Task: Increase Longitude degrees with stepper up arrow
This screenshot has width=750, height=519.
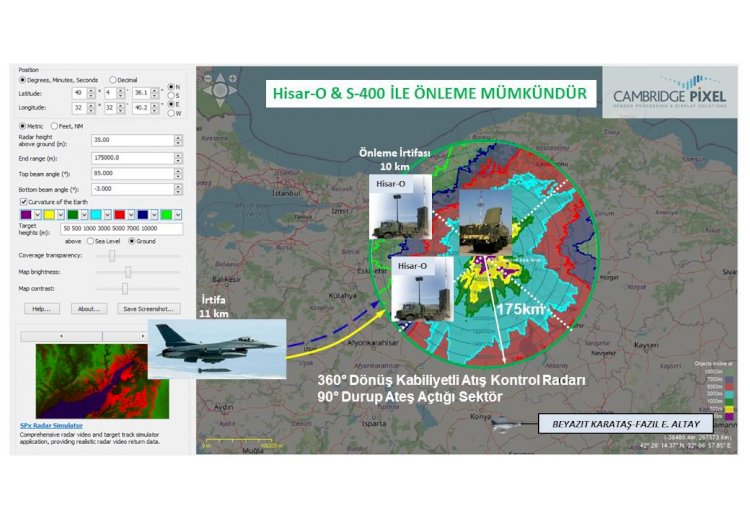Action: click(x=91, y=105)
